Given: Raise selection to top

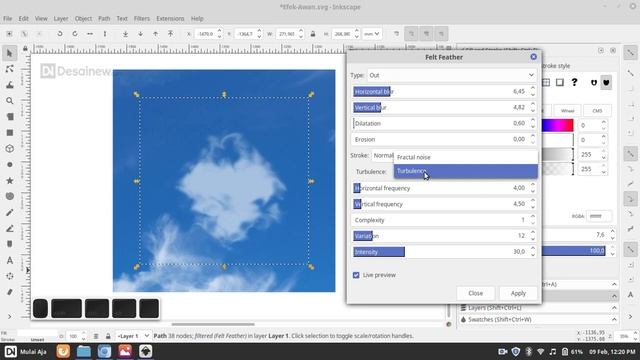Looking at the screenshot, I should [x=171, y=34].
